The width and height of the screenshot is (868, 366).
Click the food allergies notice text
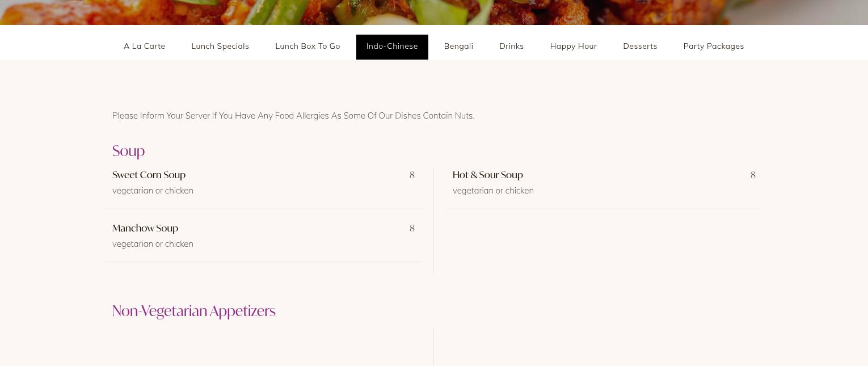[x=293, y=116]
